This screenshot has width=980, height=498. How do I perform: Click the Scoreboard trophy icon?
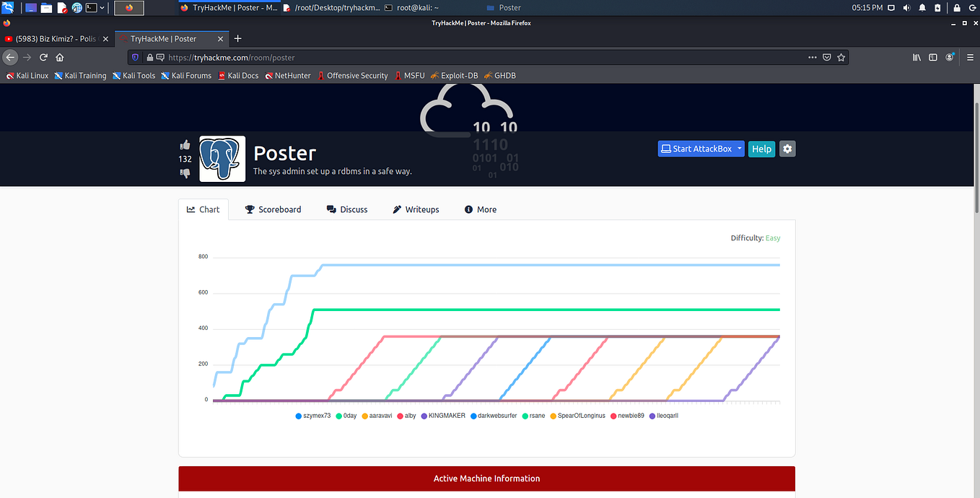click(249, 209)
